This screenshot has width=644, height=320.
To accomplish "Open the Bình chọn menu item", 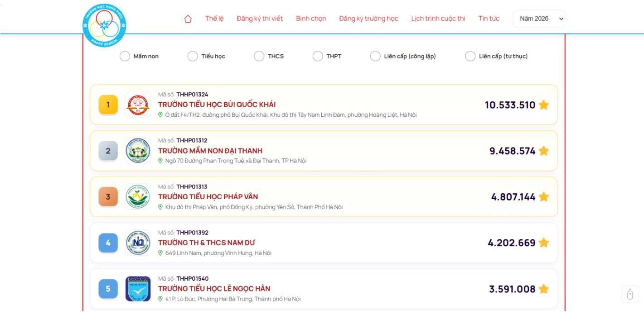I will tap(311, 19).
